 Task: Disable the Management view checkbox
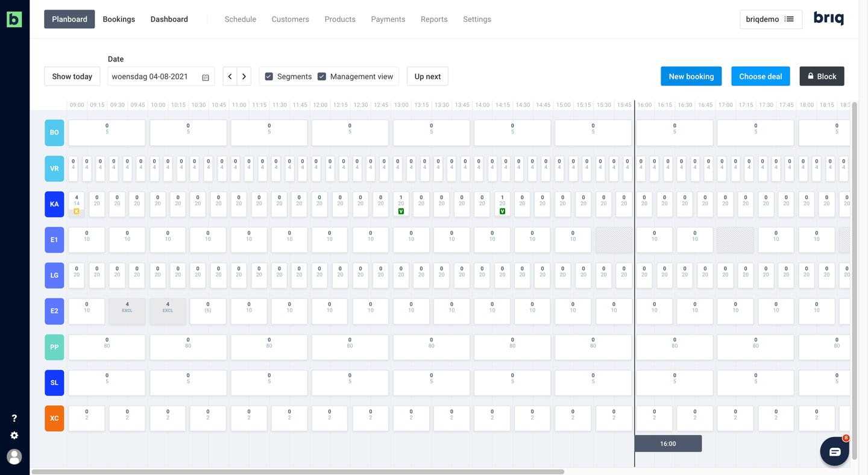tap(322, 76)
